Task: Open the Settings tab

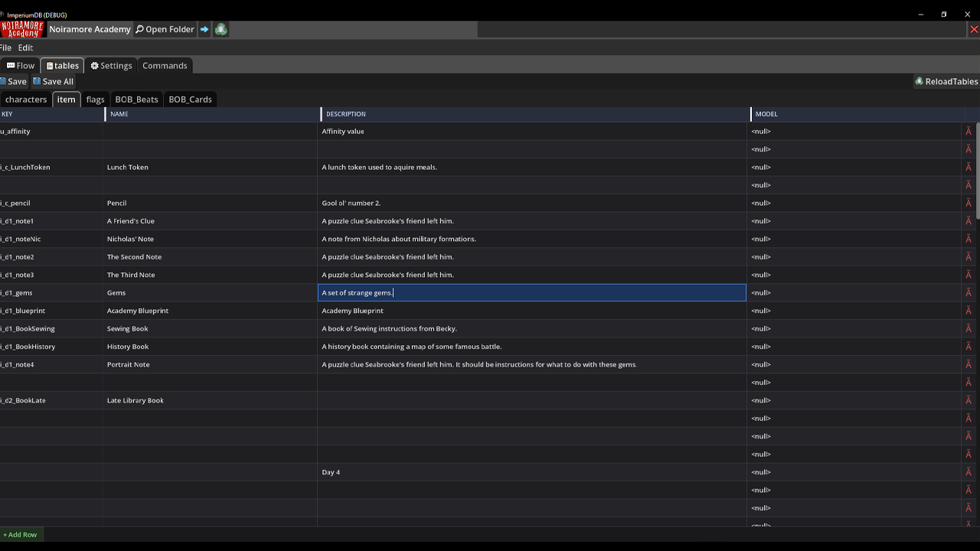Action: [111, 66]
